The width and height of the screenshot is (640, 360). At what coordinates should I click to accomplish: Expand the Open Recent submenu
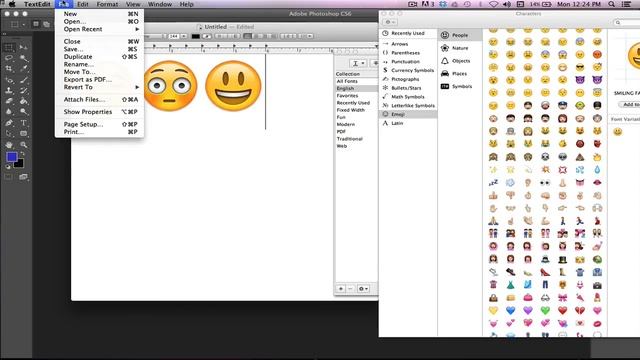[x=99, y=29]
